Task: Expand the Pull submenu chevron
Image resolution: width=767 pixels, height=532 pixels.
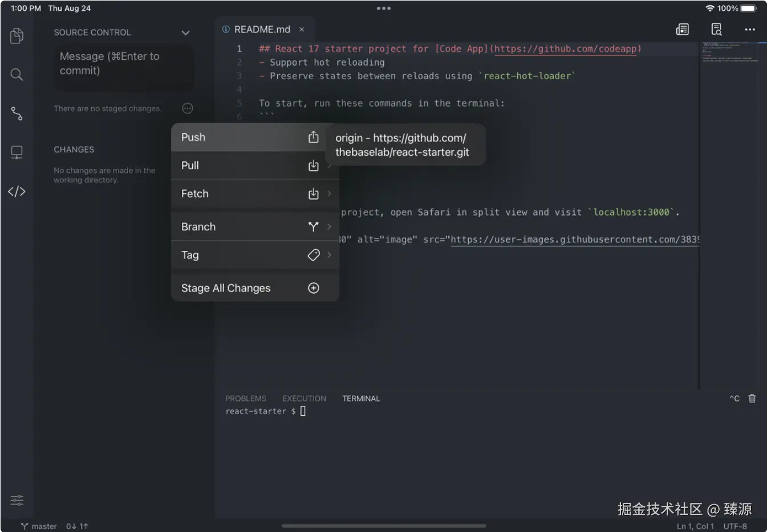Action: click(x=329, y=165)
